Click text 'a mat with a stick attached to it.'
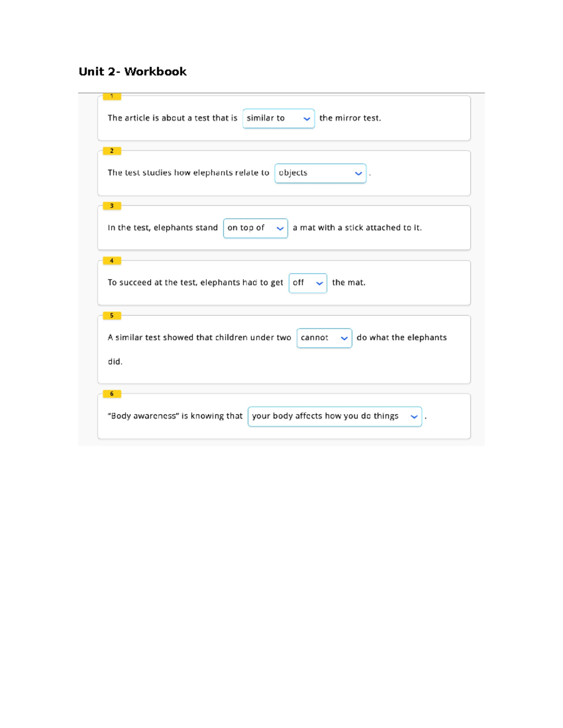563x728 pixels. 357,228
